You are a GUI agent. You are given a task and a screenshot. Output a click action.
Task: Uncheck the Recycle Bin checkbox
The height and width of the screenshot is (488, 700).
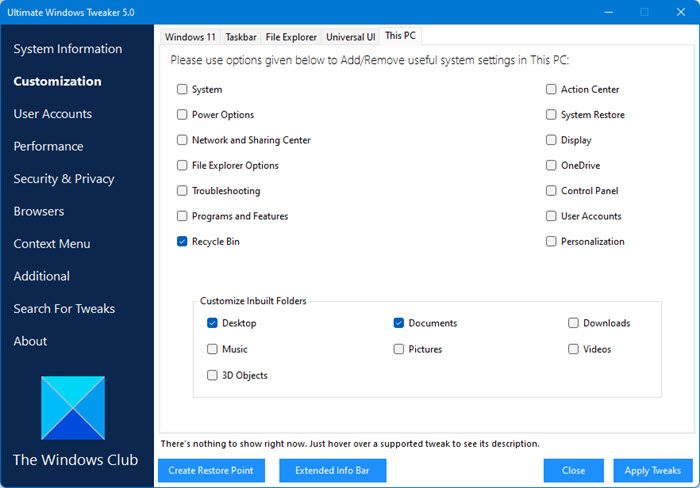click(182, 242)
